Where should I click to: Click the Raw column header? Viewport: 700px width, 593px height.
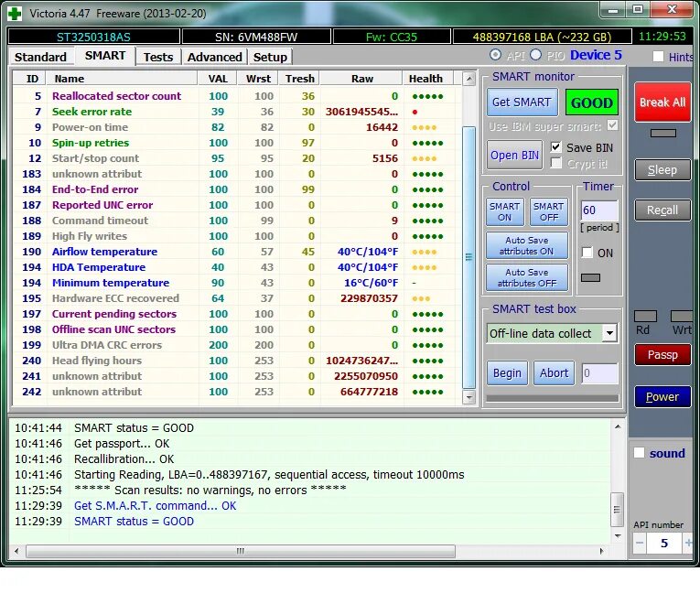tap(361, 79)
